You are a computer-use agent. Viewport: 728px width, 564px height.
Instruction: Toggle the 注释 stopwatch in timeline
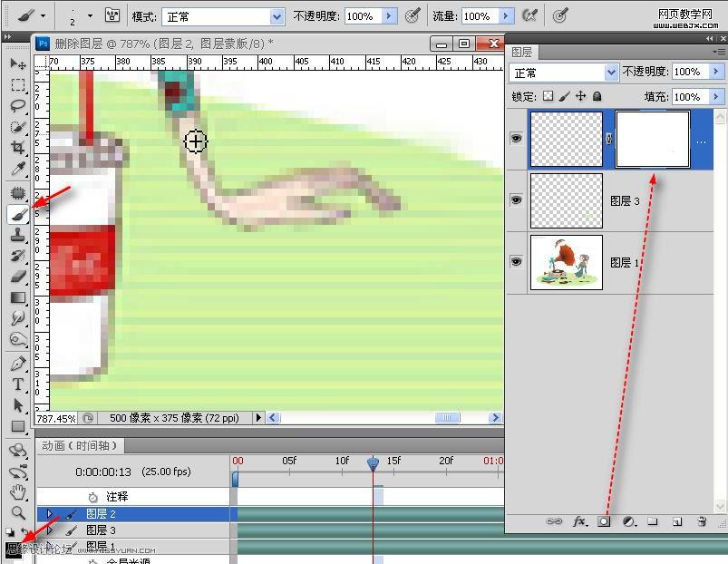point(92,497)
